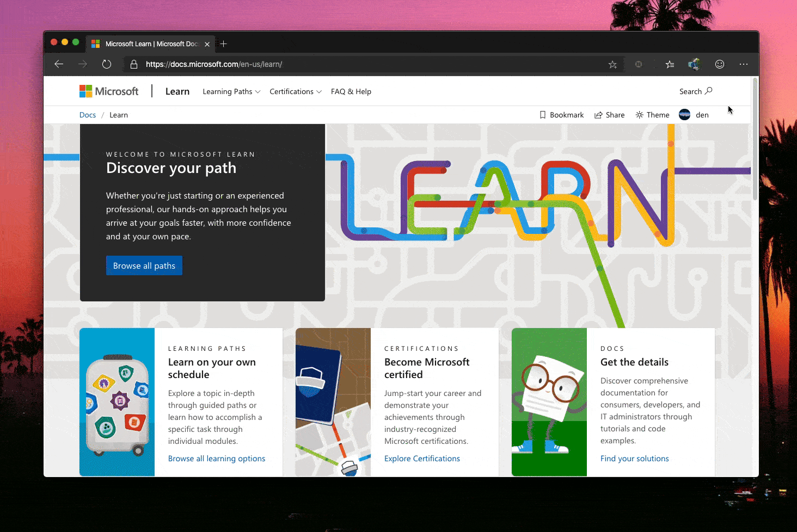This screenshot has height=532, width=797.
Task: Reload the page with the refresh icon
Action: [107, 64]
